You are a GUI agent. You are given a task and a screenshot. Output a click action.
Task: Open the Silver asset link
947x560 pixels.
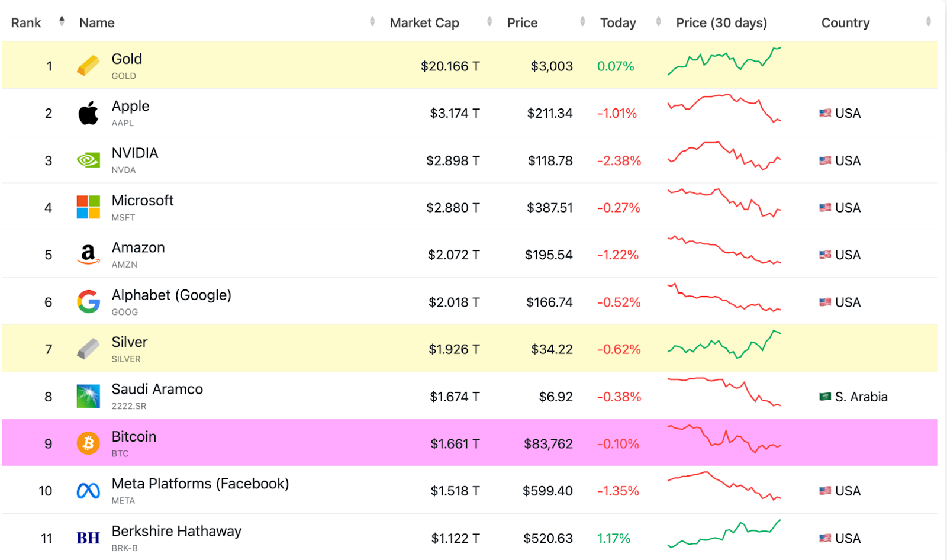click(x=130, y=342)
